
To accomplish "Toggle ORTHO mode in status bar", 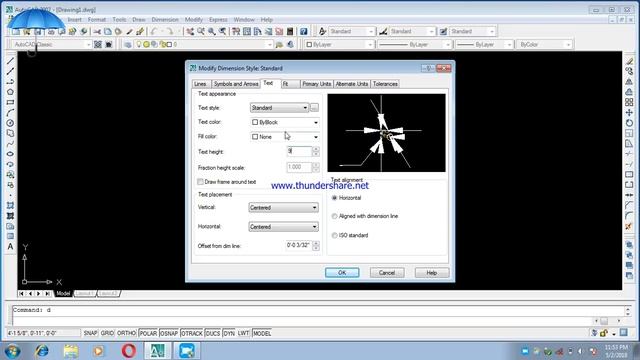I will (127, 333).
